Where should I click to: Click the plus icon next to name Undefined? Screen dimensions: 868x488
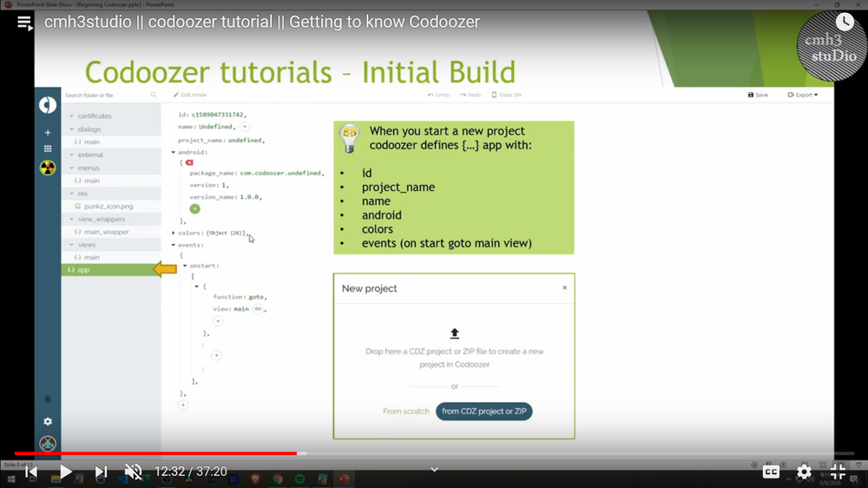(244, 127)
